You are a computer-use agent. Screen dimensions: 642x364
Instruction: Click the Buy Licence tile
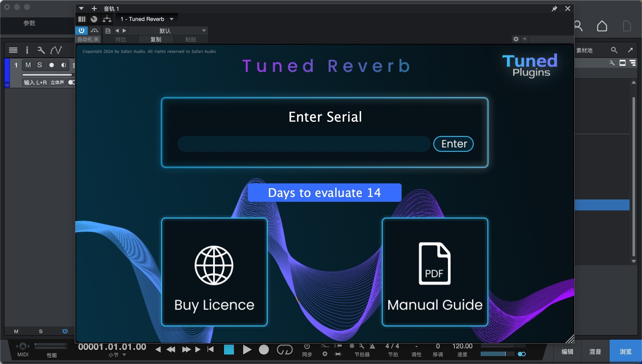click(214, 272)
